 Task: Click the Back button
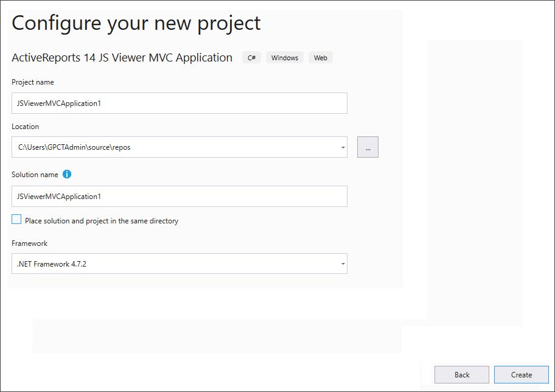(461, 374)
